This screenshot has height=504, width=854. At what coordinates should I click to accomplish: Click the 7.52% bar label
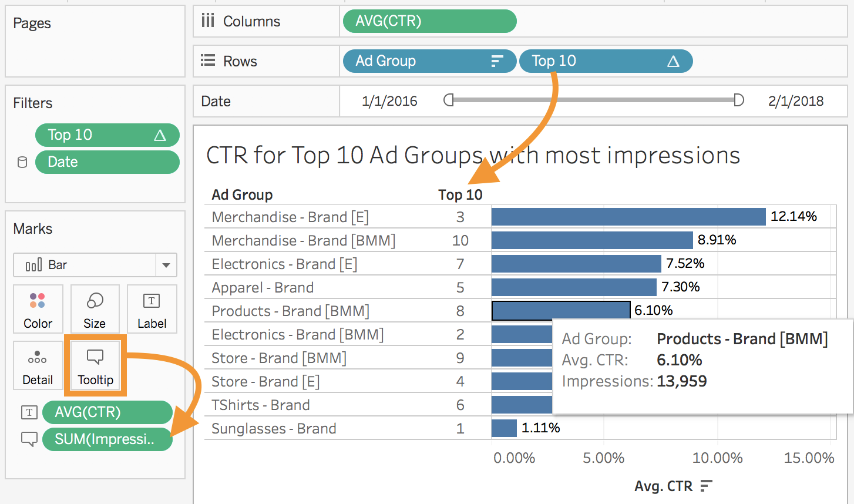685,263
